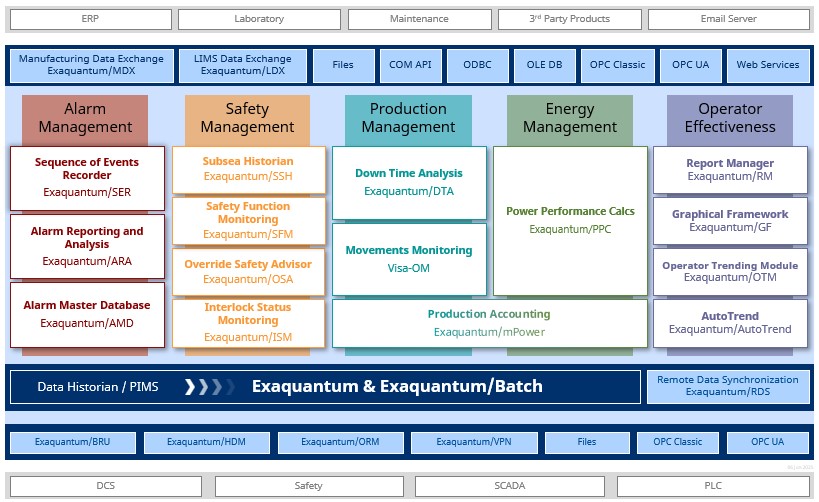Screen dimensions: 819x502
Task: Select Alarm Master Database Exaquantum/AMD
Action: pyautogui.click(x=87, y=314)
